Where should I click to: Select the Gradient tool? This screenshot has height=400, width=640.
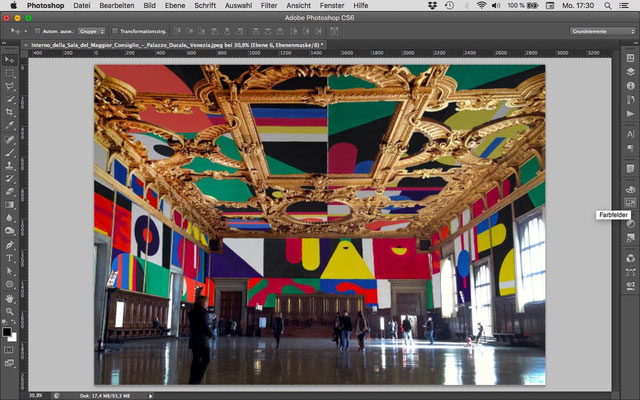point(9,205)
